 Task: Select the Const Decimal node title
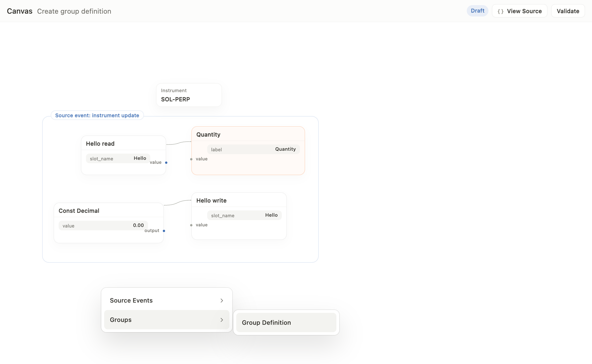[x=79, y=211]
